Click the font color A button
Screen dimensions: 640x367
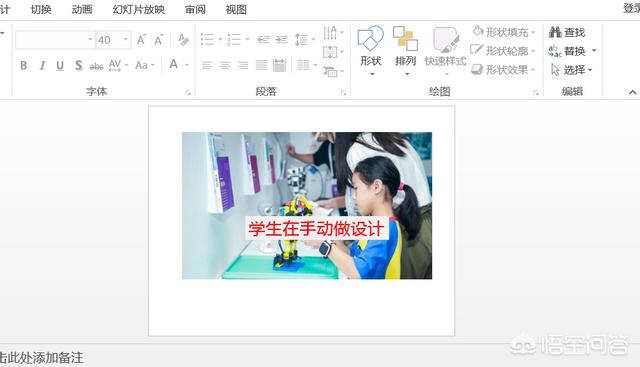click(173, 65)
